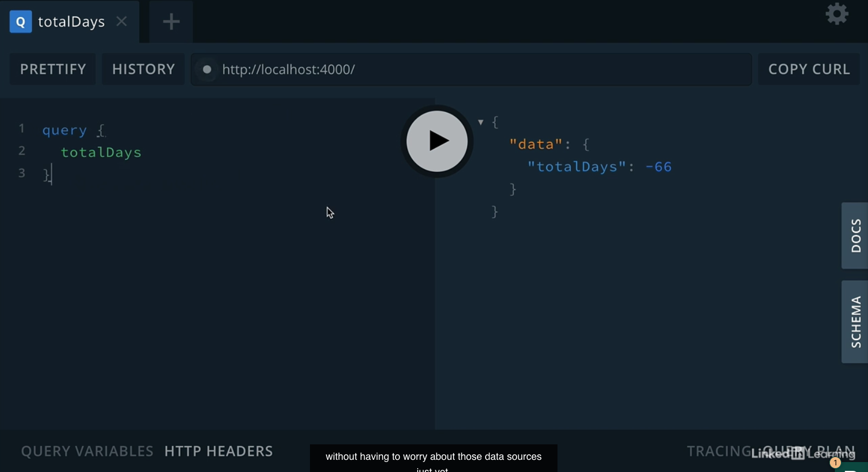Click the totalDays field in the editor
This screenshot has height=472, width=868.
click(101, 153)
